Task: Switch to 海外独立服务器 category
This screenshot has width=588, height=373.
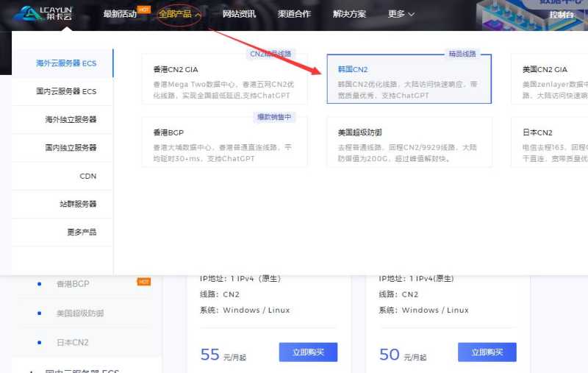Action: pos(62,119)
